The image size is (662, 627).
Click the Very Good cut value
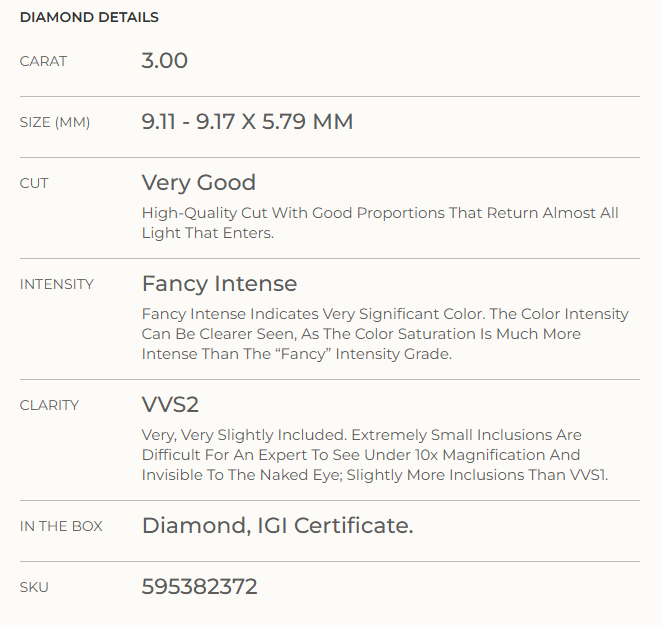pyautogui.click(x=199, y=183)
